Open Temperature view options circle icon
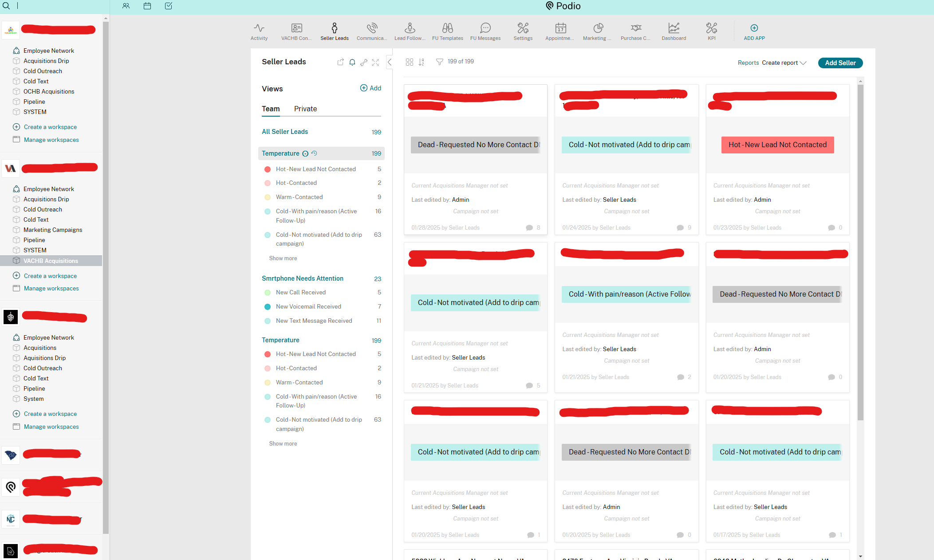 [305, 154]
